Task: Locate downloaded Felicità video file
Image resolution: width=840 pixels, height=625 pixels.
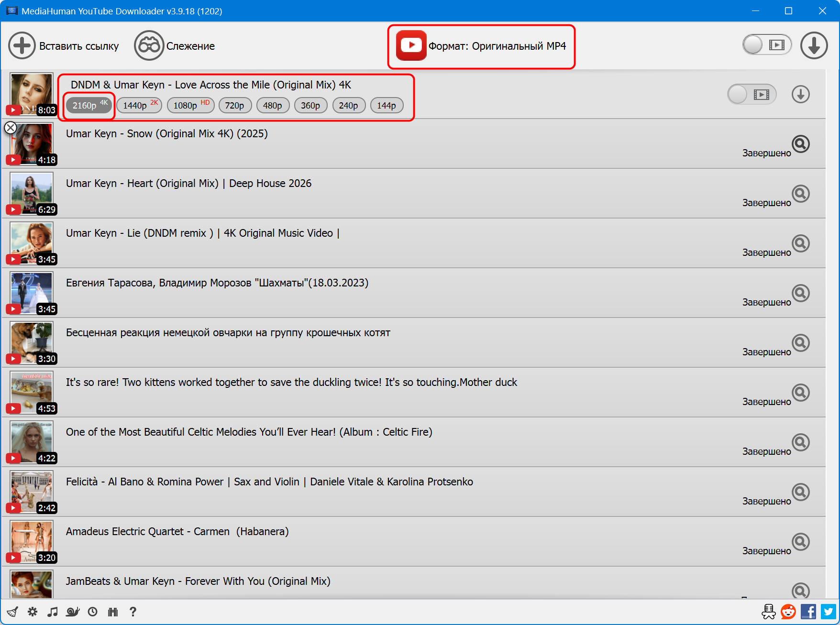Action: pyautogui.click(x=800, y=492)
